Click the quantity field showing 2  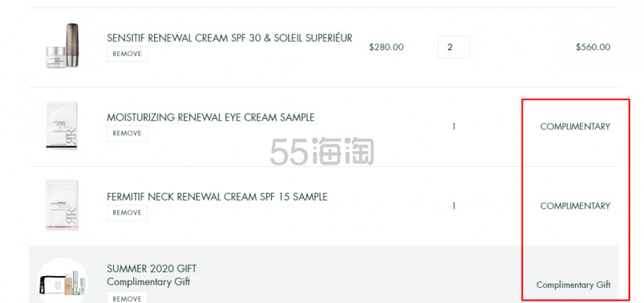(454, 47)
